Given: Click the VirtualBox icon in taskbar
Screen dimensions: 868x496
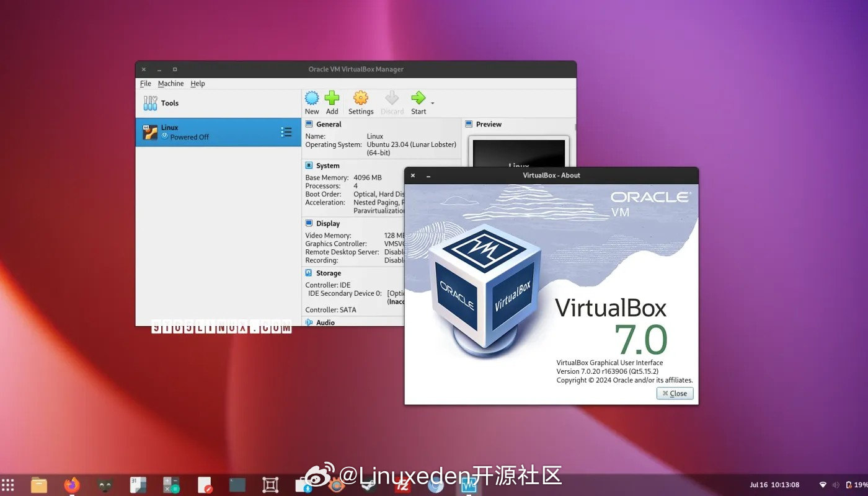Looking at the screenshot, I should 469,485.
